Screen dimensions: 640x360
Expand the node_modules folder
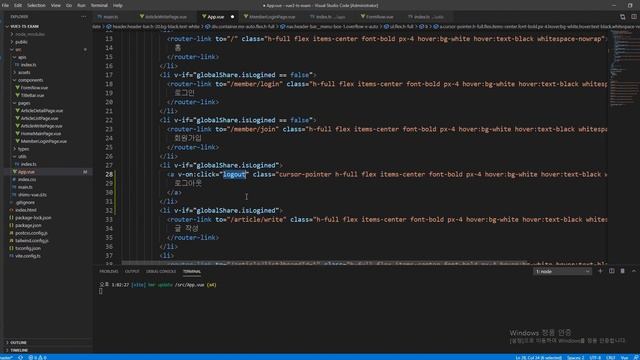pyautogui.click(x=29, y=34)
